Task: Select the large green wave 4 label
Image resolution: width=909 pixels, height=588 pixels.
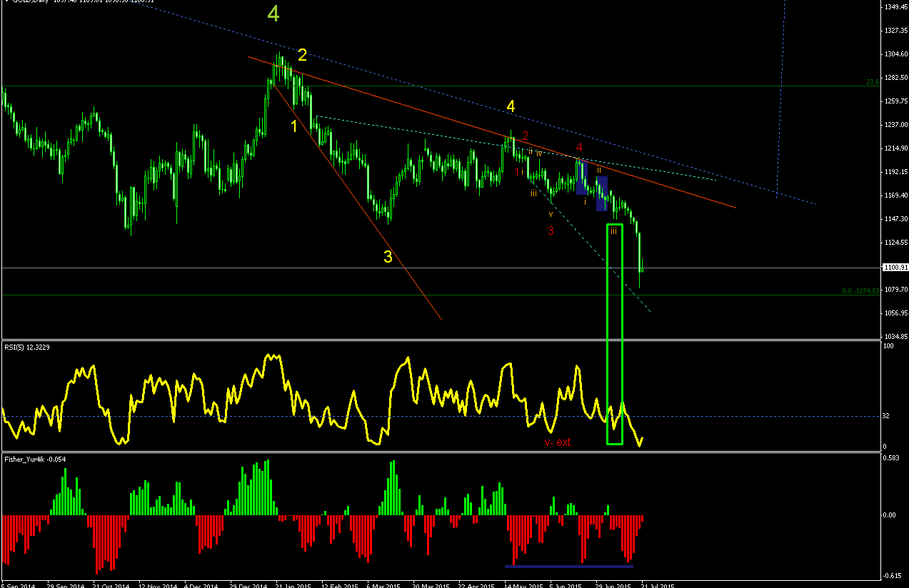Action: tap(274, 14)
